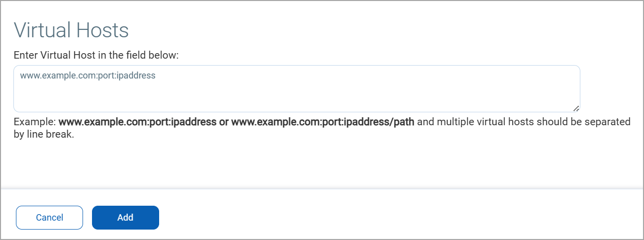Click the 'Enter Virtual Host in the field below' label
This screenshot has width=644, height=240.
pyautogui.click(x=95, y=55)
